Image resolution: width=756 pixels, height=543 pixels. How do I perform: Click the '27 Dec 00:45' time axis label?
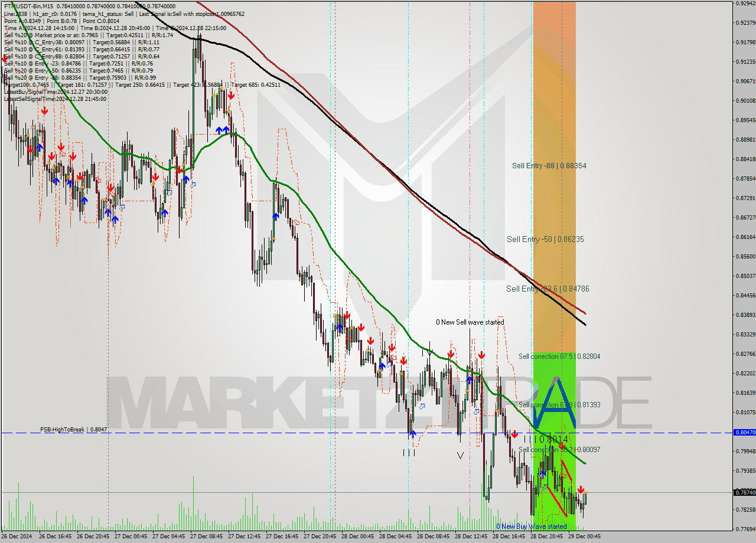(x=130, y=537)
